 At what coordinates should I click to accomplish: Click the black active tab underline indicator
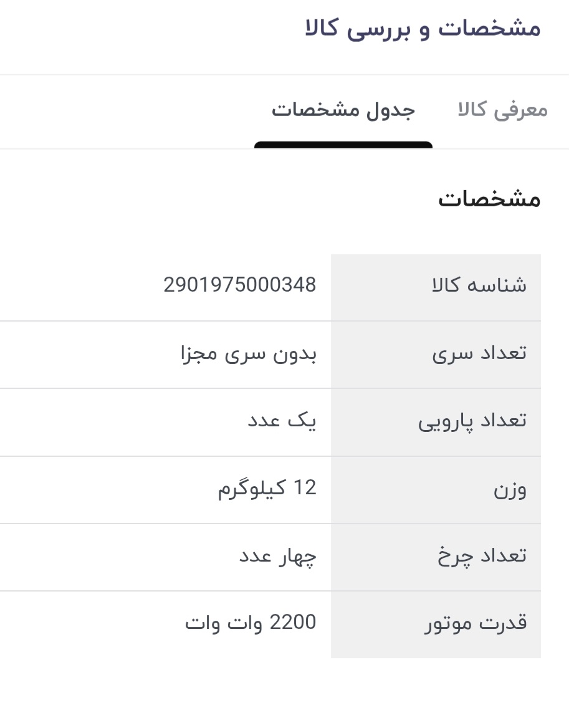(x=343, y=145)
